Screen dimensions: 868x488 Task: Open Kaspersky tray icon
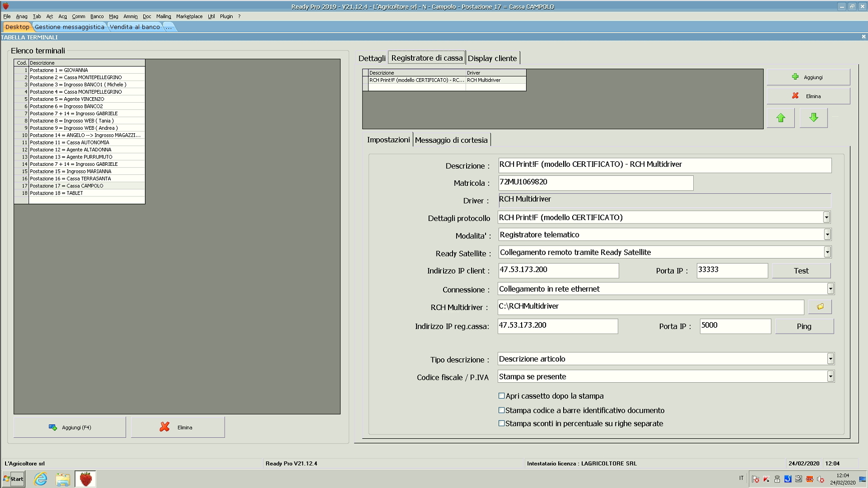tap(766, 479)
